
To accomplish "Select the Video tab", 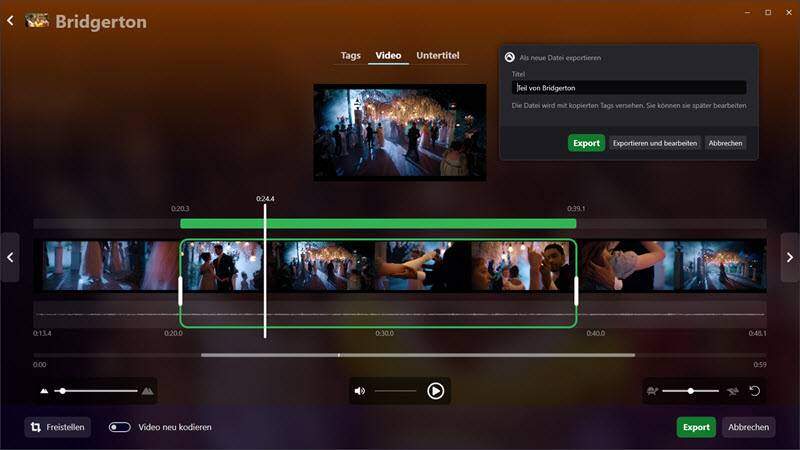I will point(388,56).
